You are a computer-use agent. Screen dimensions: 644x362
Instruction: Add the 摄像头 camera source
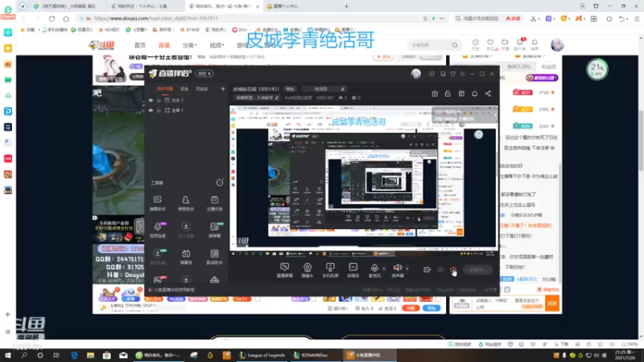click(x=308, y=270)
